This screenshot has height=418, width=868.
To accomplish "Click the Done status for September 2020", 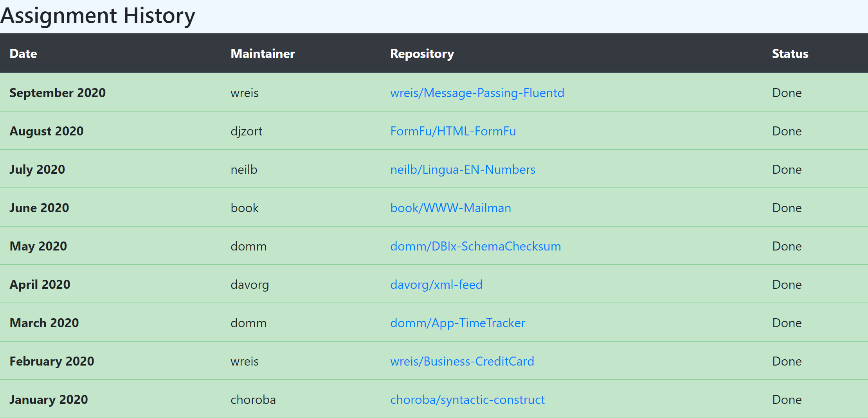I will (787, 93).
